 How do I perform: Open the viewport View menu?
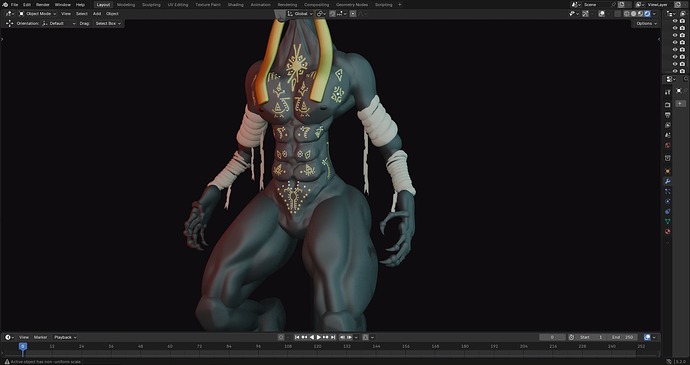pyautogui.click(x=66, y=14)
